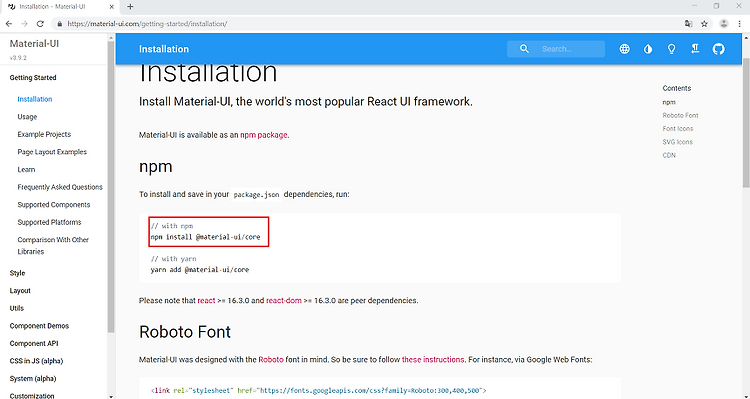This screenshot has height=399, width=750.
Task: Click the address bar URL
Action: 147,23
